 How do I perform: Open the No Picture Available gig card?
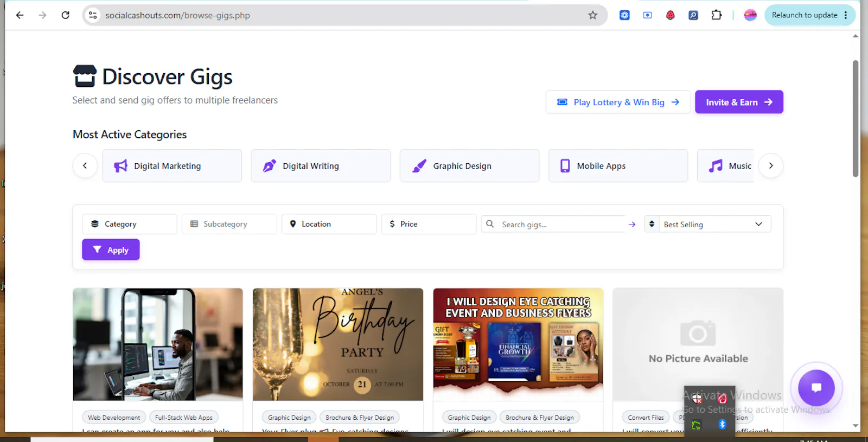(x=698, y=344)
